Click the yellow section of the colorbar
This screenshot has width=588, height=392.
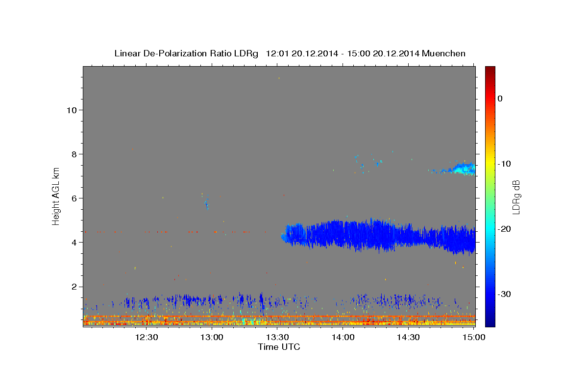coord(490,164)
